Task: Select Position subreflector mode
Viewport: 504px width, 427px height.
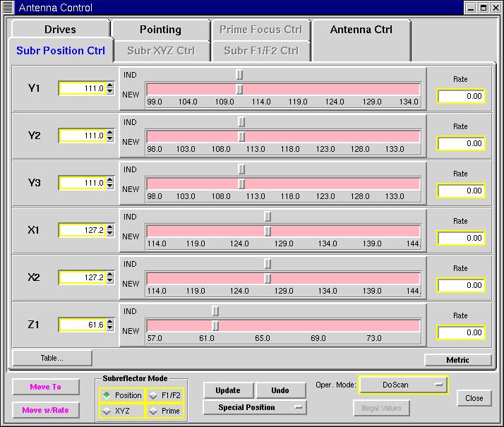Action: [x=122, y=395]
